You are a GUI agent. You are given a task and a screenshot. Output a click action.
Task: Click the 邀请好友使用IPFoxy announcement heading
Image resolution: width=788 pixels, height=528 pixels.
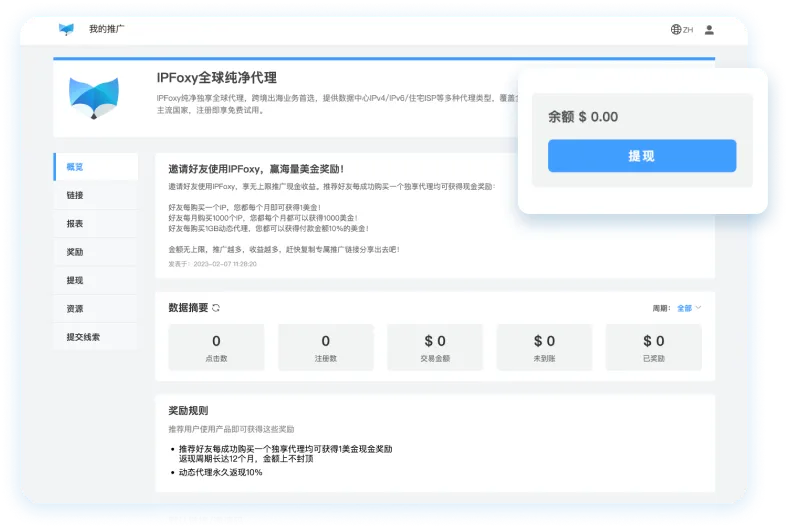(256, 169)
